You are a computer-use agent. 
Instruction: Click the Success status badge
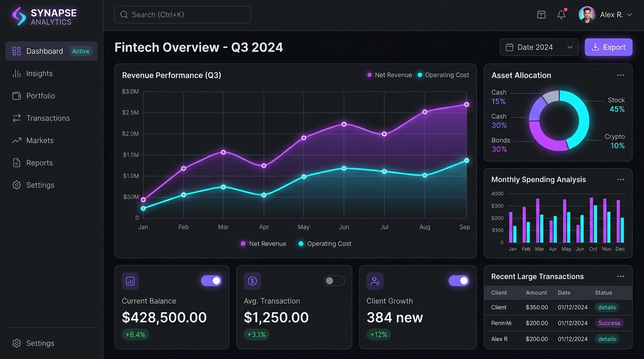[609, 323]
